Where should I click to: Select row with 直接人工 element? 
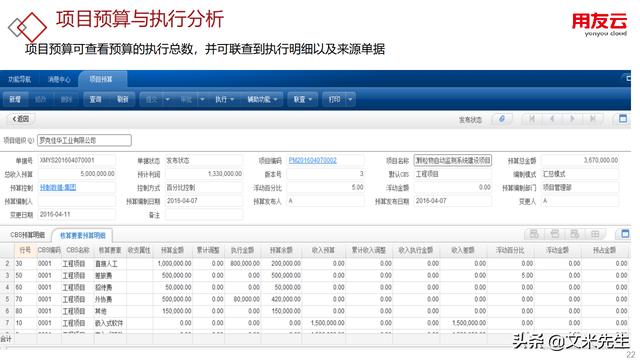click(314, 264)
